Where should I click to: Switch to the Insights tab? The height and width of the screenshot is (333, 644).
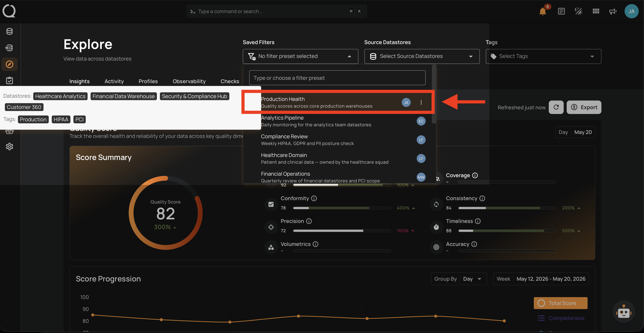(x=80, y=81)
